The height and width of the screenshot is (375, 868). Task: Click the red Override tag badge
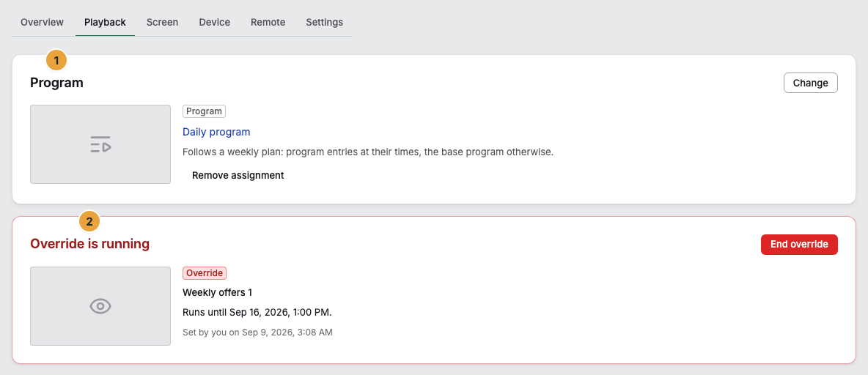[x=205, y=272]
